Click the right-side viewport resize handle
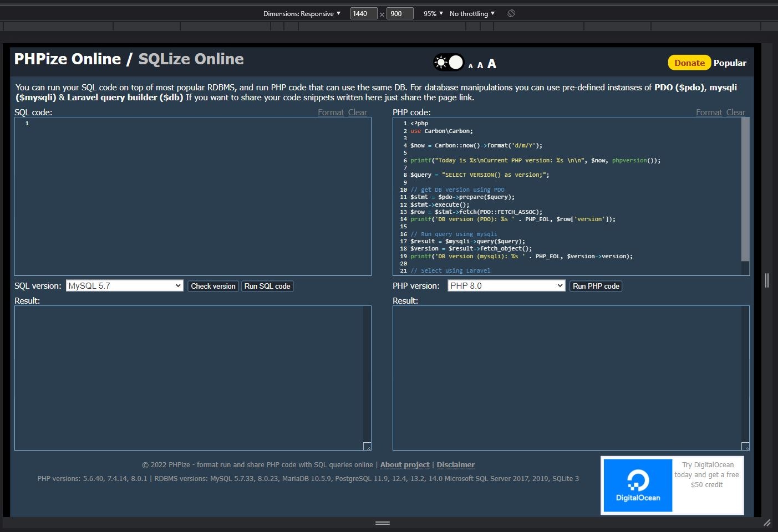The height and width of the screenshot is (532, 778). pyautogui.click(x=767, y=280)
